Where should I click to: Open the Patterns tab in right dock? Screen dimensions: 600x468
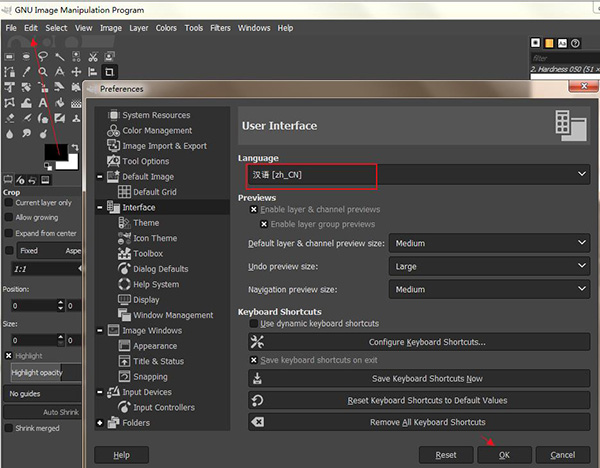tap(549, 43)
